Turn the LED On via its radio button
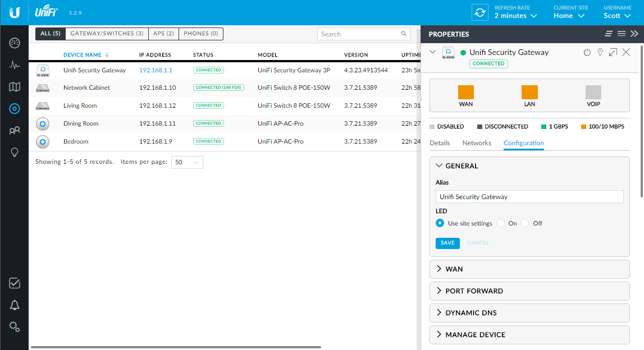The image size is (644, 350). tap(500, 223)
